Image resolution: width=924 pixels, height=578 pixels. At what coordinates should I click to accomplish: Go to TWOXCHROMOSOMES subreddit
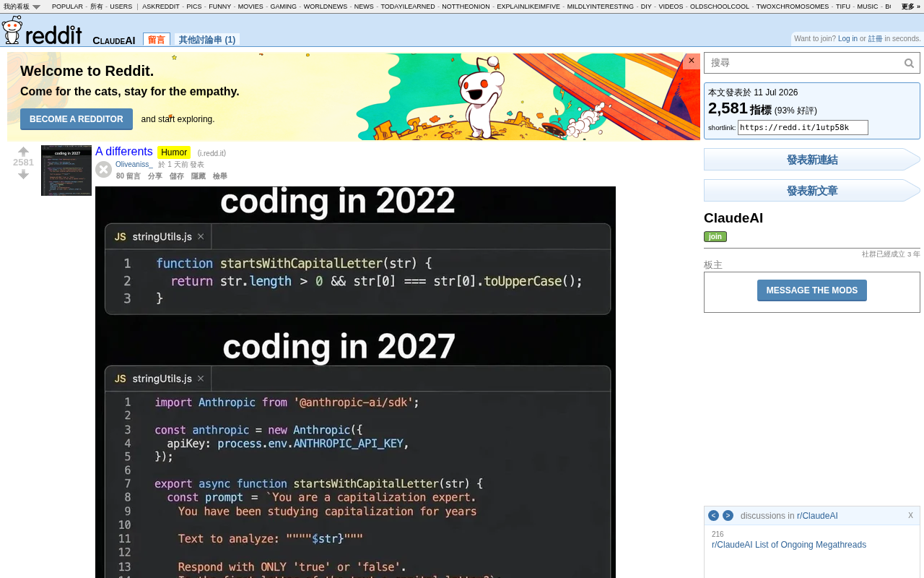tap(793, 7)
